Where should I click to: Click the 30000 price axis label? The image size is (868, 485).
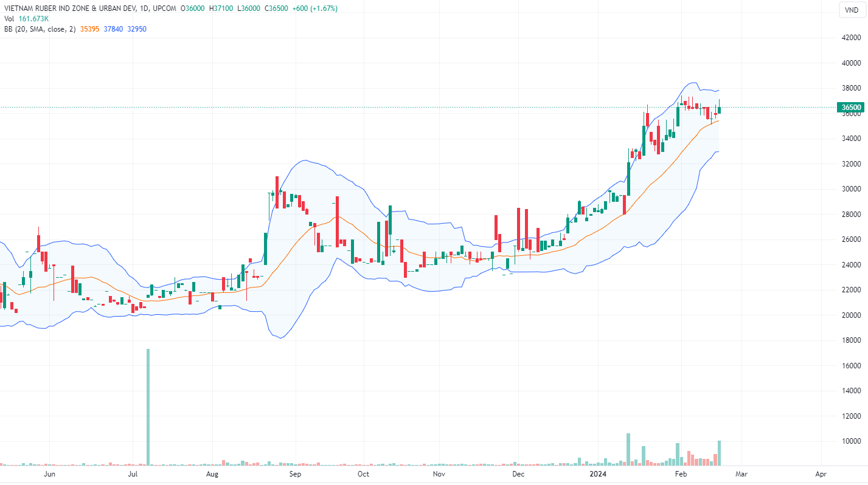(850, 189)
